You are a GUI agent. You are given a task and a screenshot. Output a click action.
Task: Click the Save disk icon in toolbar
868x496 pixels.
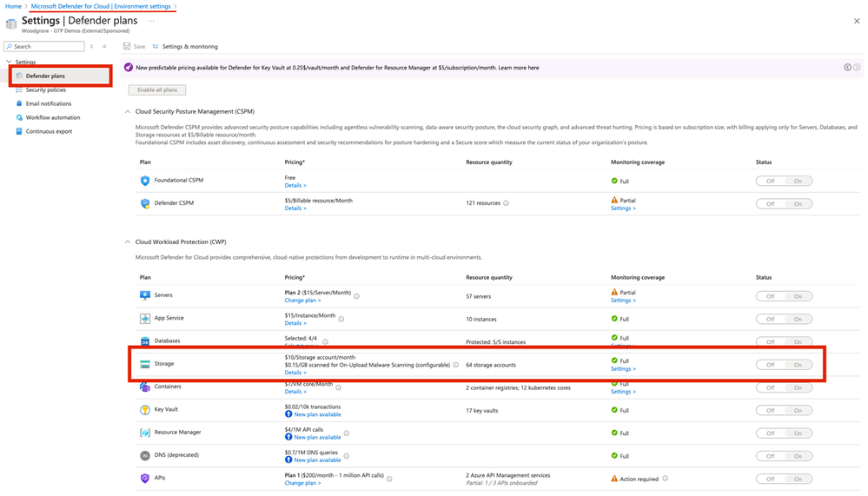click(x=127, y=47)
